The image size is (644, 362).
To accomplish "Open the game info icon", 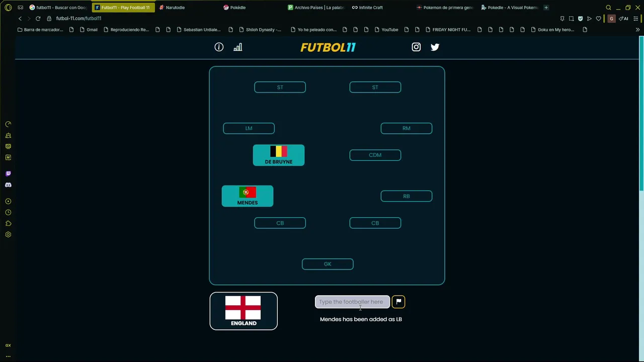I will click(219, 47).
